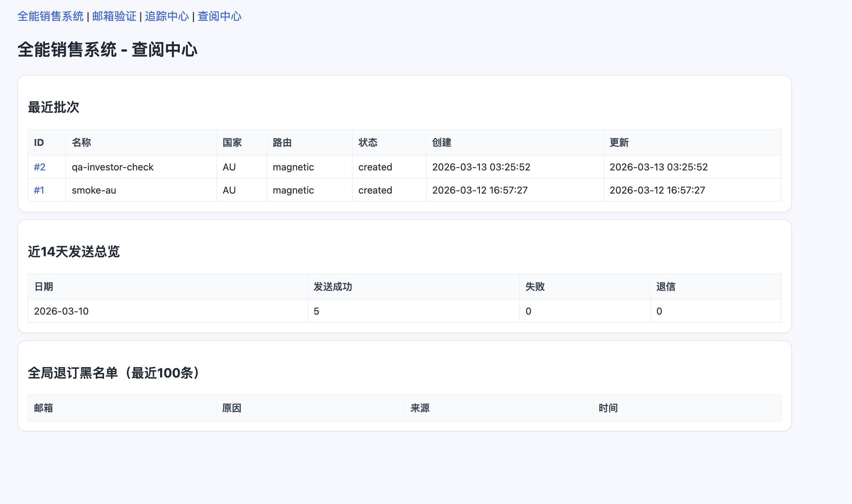
Task: Click the 发送成功 column header
Action: tap(333, 287)
